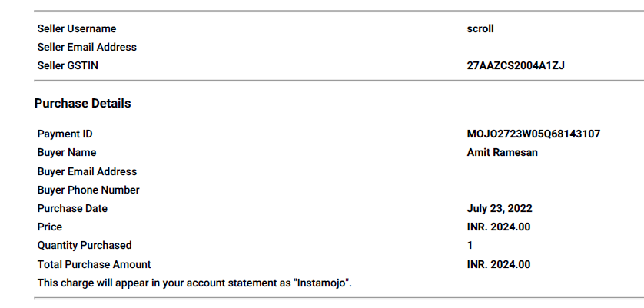Click the Purchase Date label
644x308 pixels.
72,209
